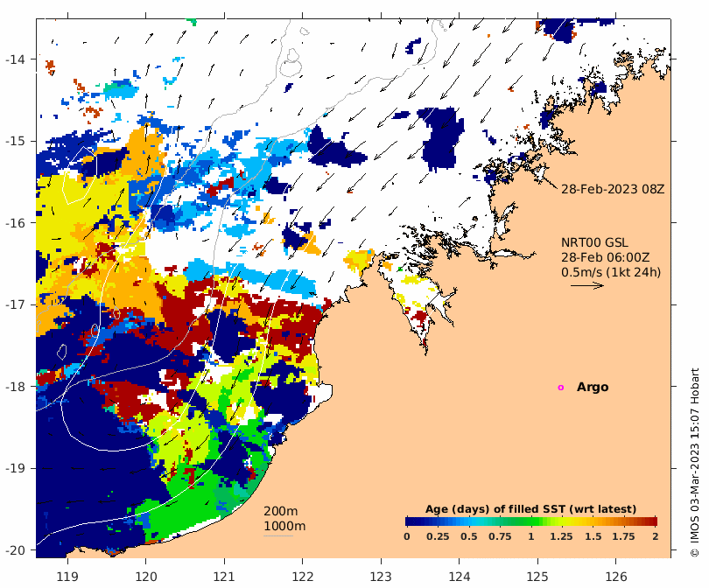Click the longitude label '126'
Image resolution: width=709 pixels, height=588 pixels.
pyautogui.click(x=616, y=577)
